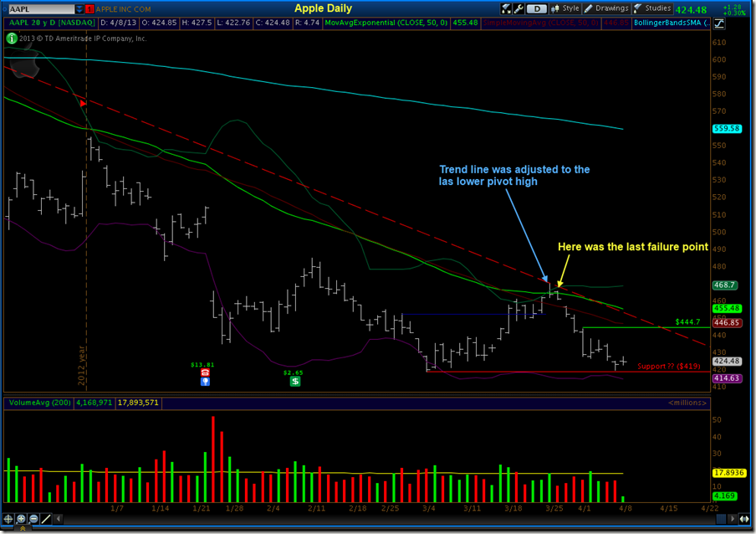
Task: Click the 424.48 last price bubble
Action: pyautogui.click(x=727, y=362)
